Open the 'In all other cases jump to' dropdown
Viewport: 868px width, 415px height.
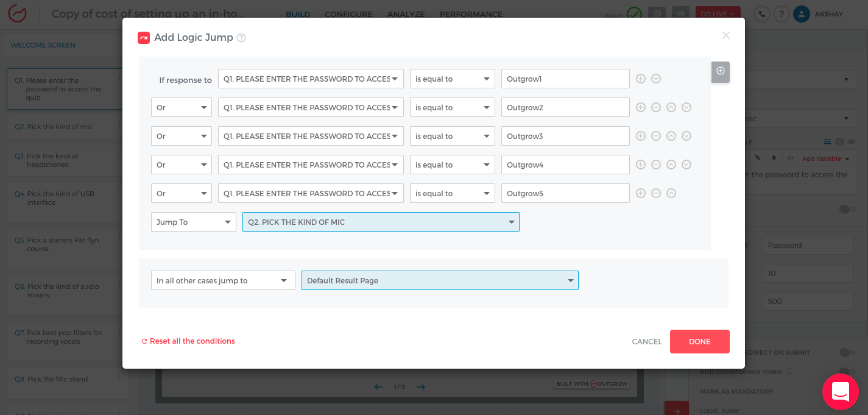click(x=223, y=280)
